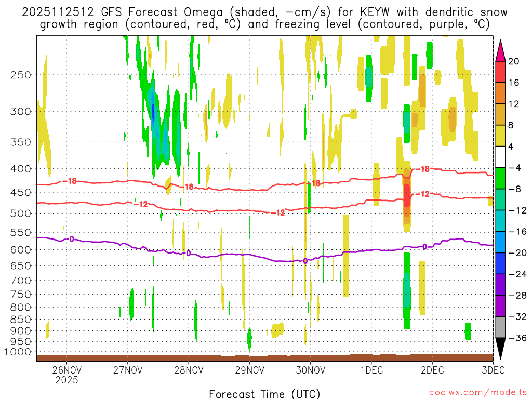The width and height of the screenshot is (532, 399).
Task: Select the 26NOV date label
Action: 67,370
